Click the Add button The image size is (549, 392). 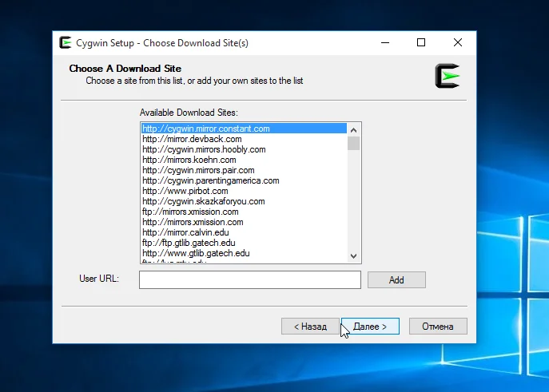point(396,279)
